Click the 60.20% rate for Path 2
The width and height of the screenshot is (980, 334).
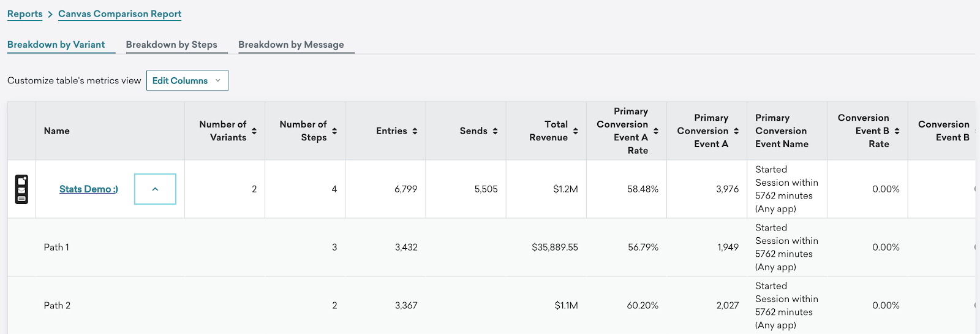tap(643, 306)
